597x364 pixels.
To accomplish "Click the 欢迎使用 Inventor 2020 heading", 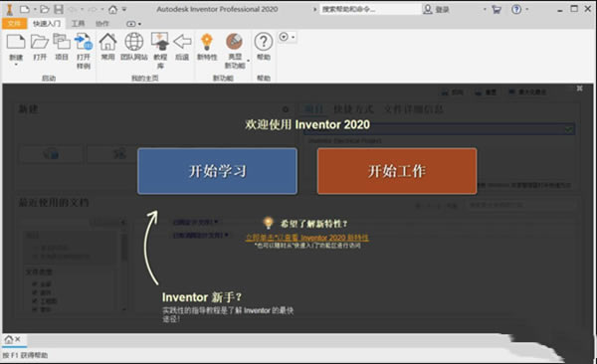I will click(307, 124).
